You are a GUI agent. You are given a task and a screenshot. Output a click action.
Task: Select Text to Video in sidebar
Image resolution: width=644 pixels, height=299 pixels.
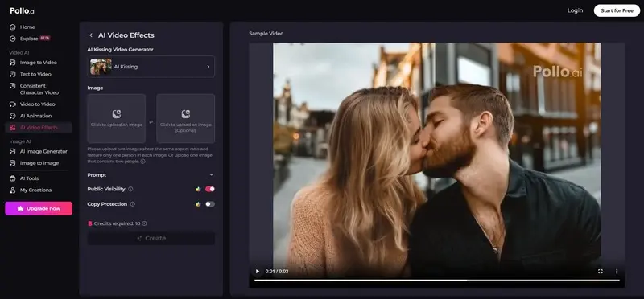click(x=35, y=74)
